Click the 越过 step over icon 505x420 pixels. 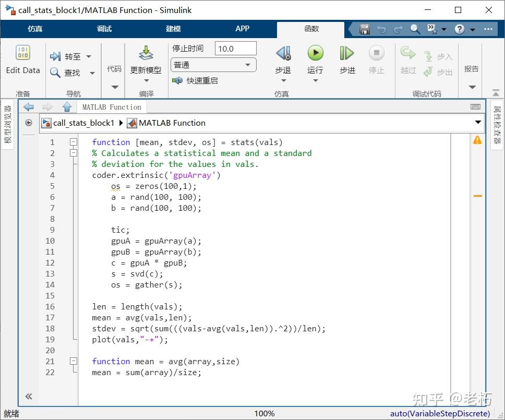408,53
